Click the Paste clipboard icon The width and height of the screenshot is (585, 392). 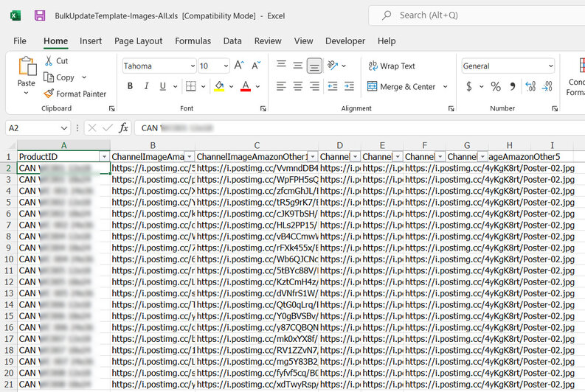point(27,66)
